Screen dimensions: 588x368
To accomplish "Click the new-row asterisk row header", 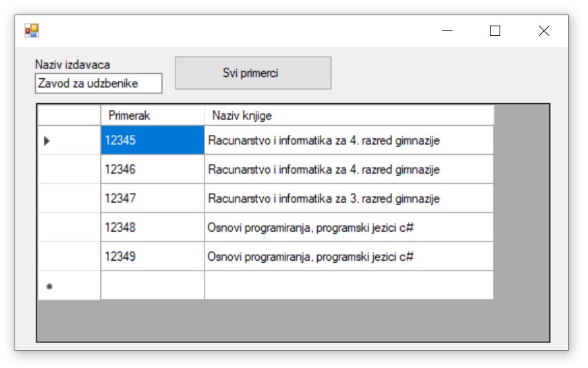I will click(69, 286).
